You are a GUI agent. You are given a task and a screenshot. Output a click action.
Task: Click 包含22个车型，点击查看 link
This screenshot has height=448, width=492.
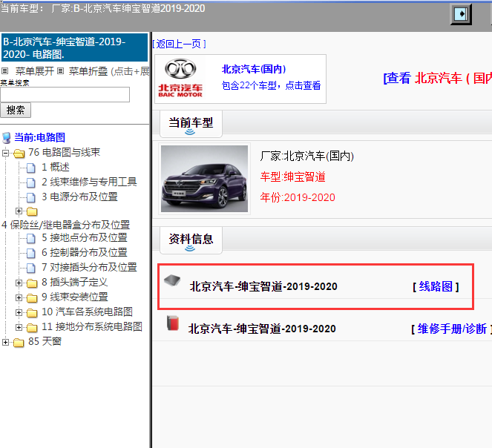(271, 85)
